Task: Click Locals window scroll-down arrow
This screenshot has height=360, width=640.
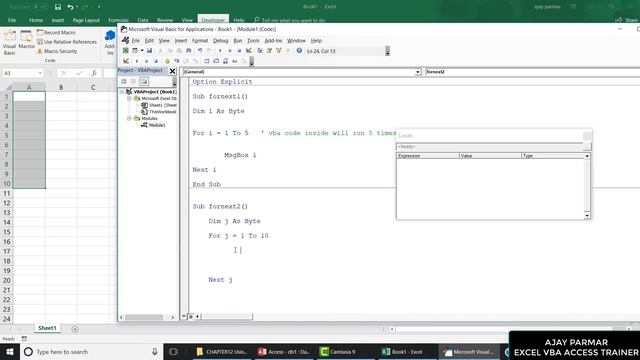Action: coord(587,216)
